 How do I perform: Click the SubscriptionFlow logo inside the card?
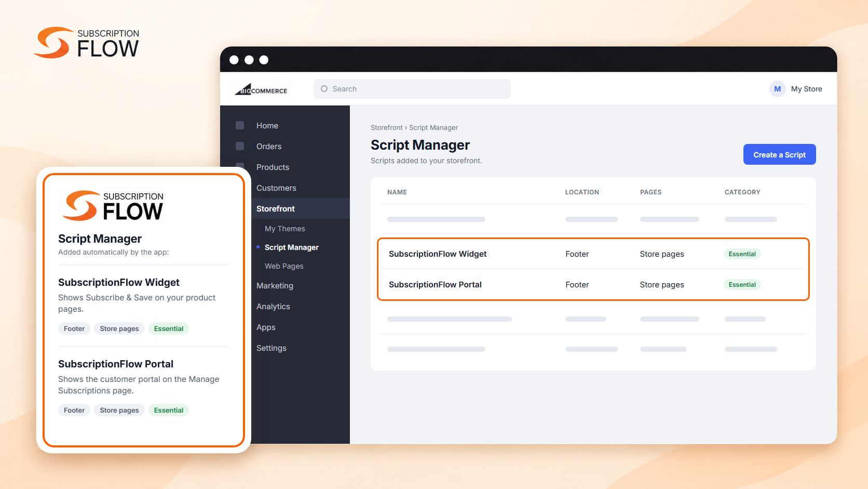(113, 206)
